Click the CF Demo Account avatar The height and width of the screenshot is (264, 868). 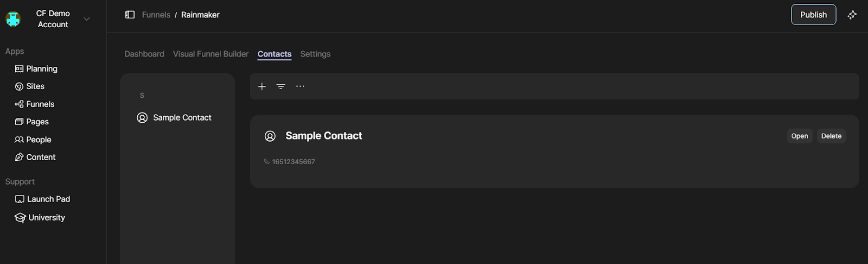pyautogui.click(x=13, y=19)
